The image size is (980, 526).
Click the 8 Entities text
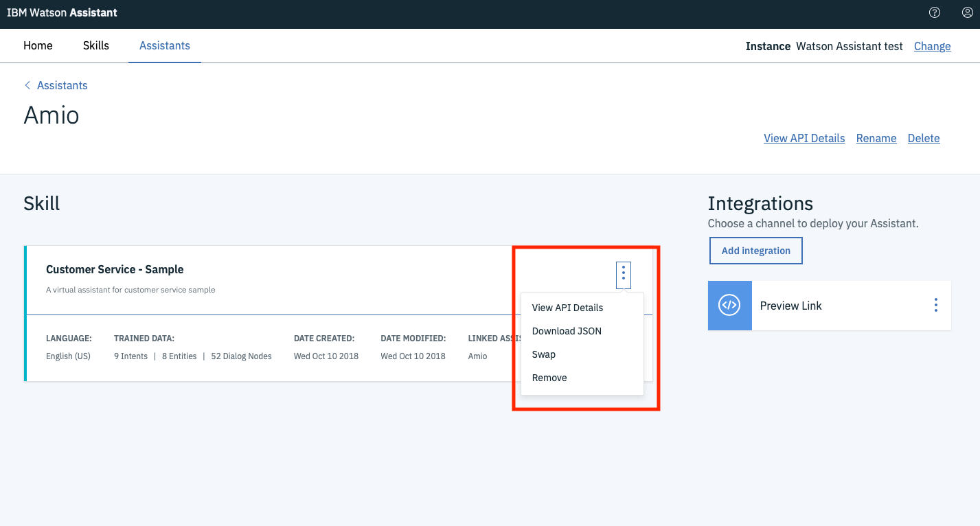click(x=179, y=356)
